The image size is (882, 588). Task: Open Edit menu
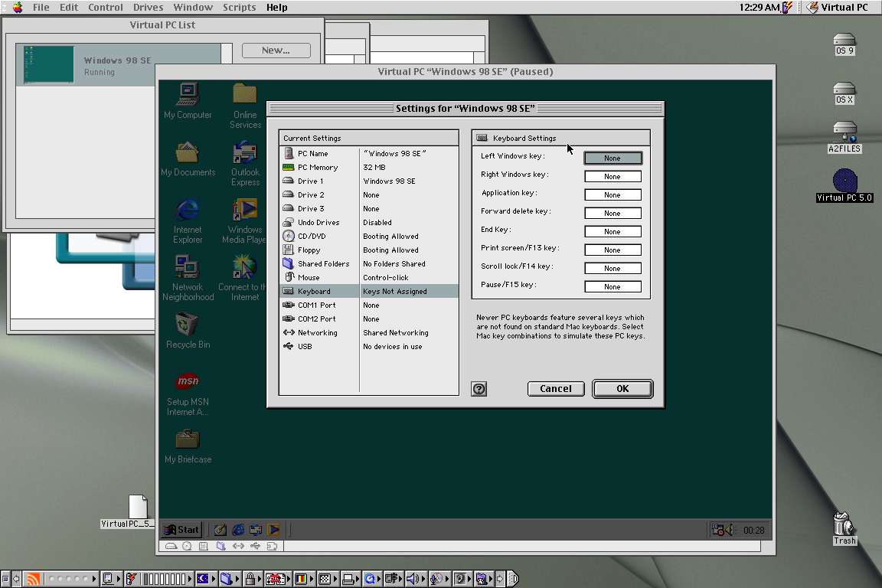point(69,8)
